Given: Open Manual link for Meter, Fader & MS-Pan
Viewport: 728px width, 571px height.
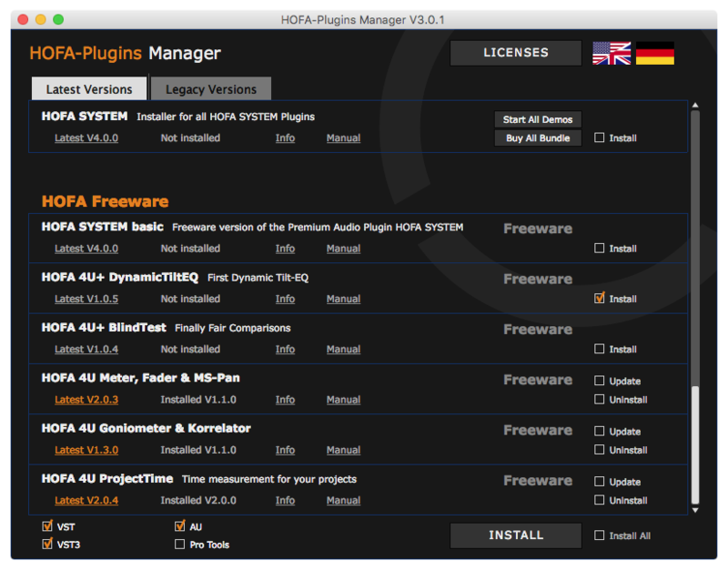Looking at the screenshot, I should [343, 400].
